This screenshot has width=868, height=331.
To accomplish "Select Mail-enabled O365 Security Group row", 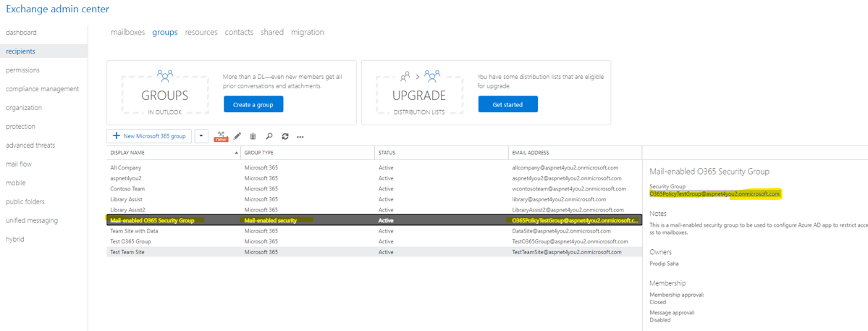I will coord(374,220).
